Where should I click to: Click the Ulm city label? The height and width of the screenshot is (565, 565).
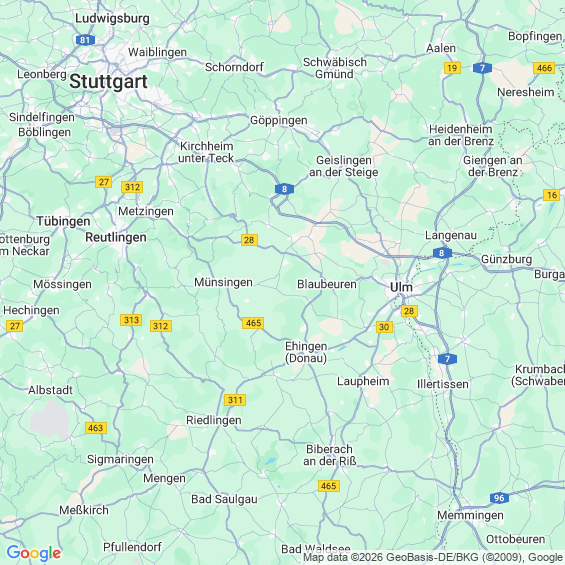(x=401, y=288)
